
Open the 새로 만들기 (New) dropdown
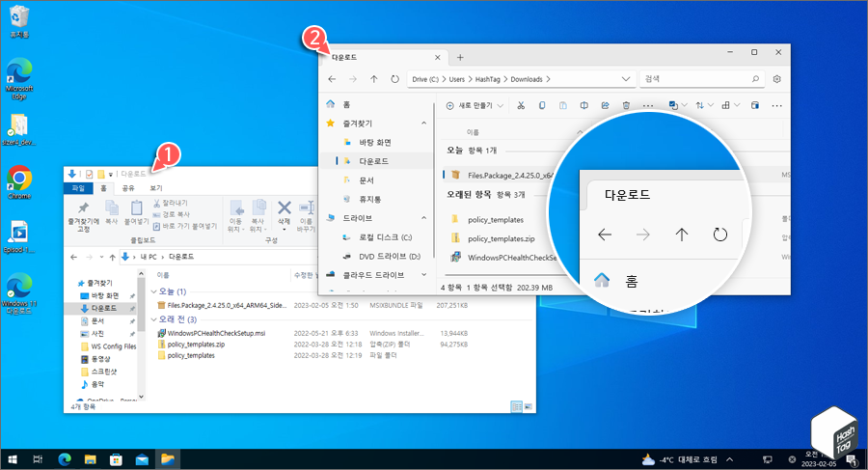pyautogui.click(x=475, y=105)
